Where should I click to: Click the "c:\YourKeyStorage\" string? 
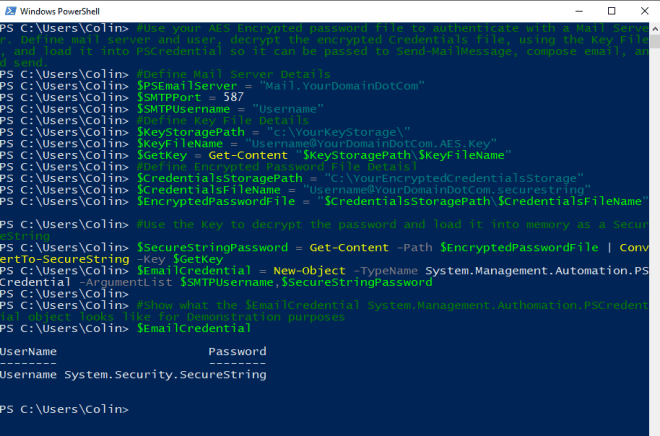point(338,132)
